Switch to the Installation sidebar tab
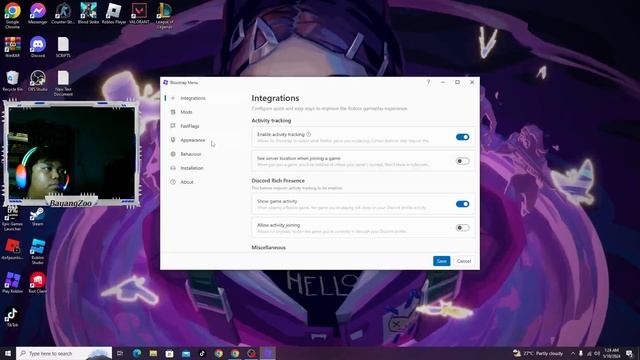 pos(202,168)
